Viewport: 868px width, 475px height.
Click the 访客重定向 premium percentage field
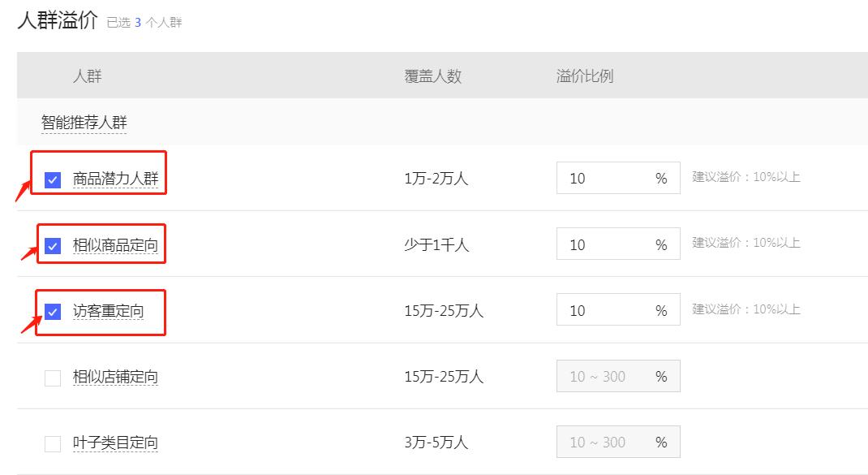[x=604, y=311]
